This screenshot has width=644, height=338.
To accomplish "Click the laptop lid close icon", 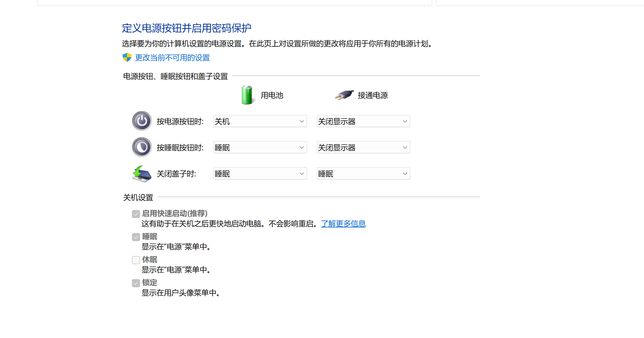I will coord(142,174).
